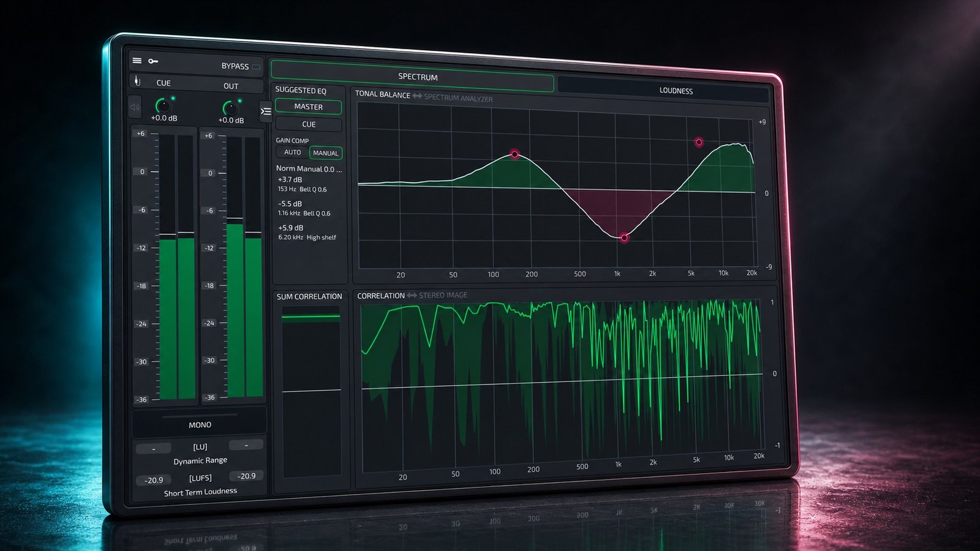Click the 'SUM CORRELATION' heading

[309, 296]
